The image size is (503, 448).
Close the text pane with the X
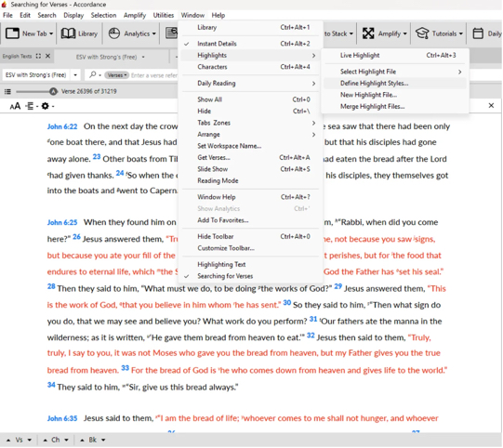[x=491, y=106]
